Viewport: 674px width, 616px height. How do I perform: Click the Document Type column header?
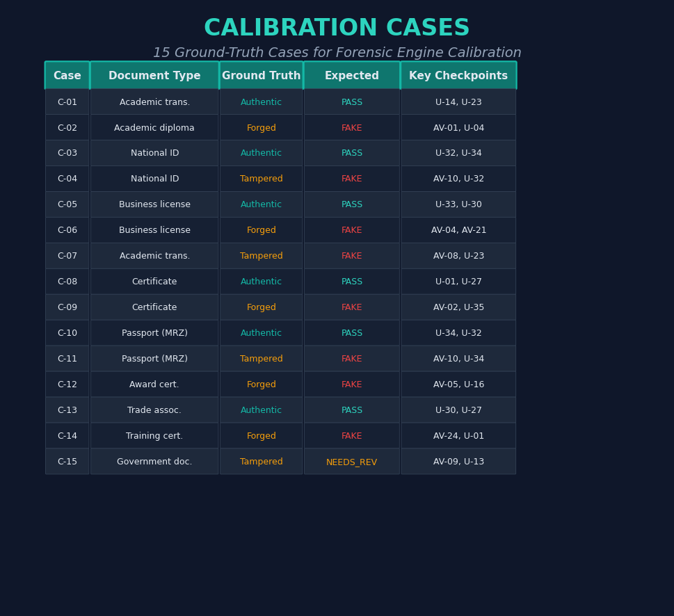[154, 75]
